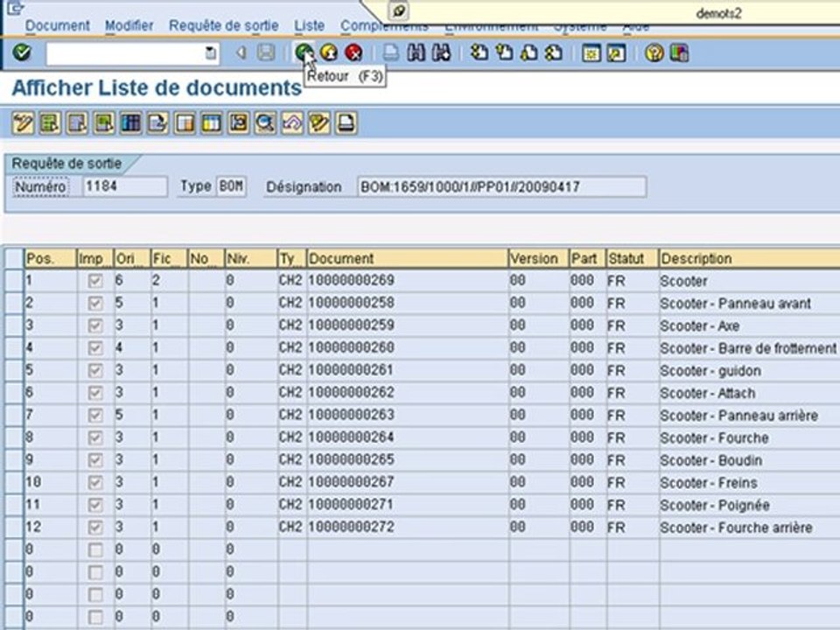Click the Version column header
840x630 pixels.
point(538,258)
